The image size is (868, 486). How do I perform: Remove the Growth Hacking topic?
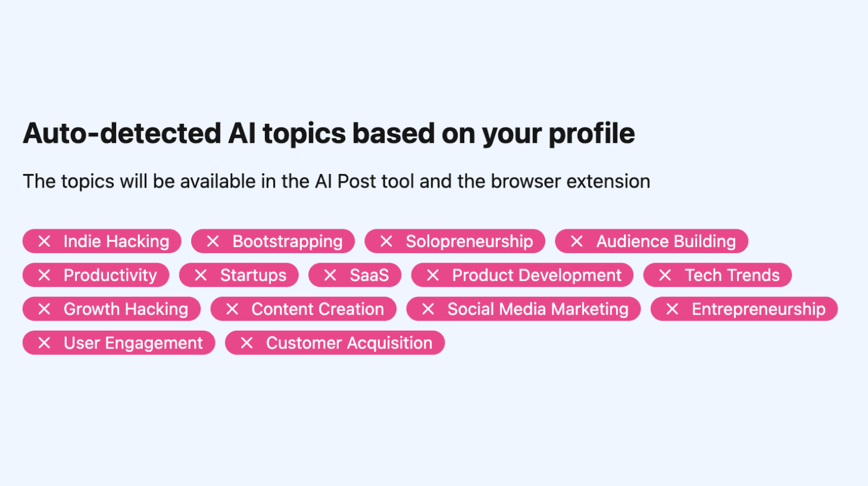click(44, 309)
